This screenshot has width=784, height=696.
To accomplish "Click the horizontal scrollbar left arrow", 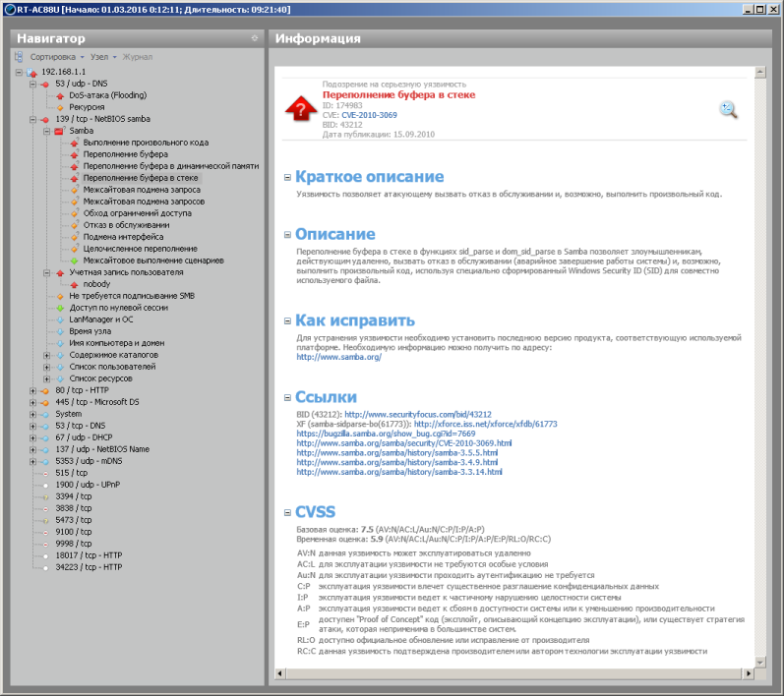I will tap(280, 673).
